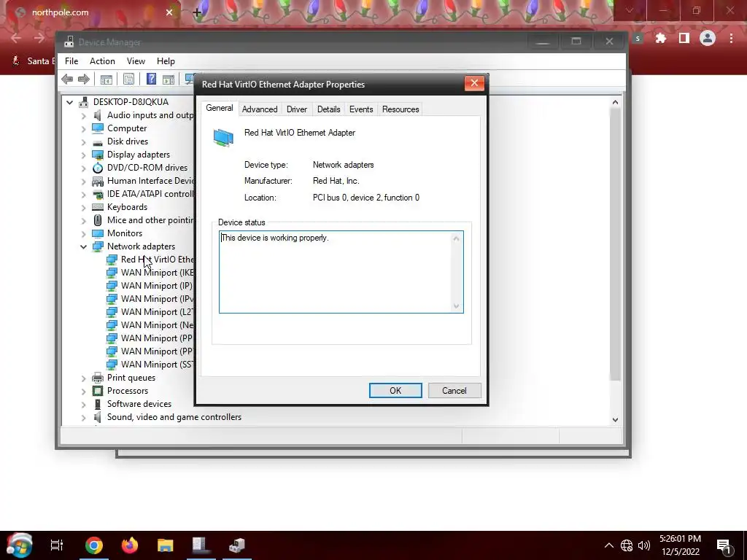The image size is (747, 560).
Task: Open the Help menu
Action: [x=166, y=61]
